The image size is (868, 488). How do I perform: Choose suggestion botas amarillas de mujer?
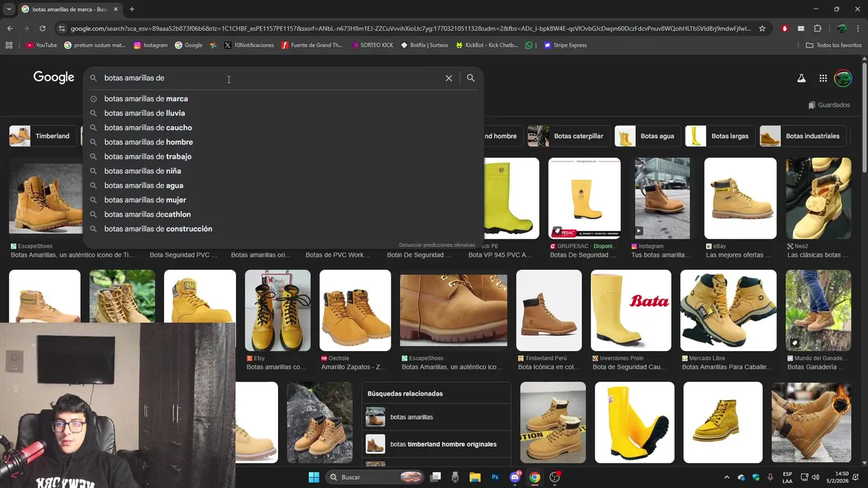coord(283,200)
